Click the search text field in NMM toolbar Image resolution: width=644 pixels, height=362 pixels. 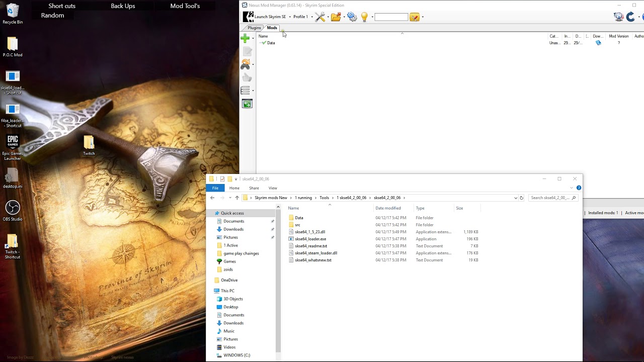391,17
